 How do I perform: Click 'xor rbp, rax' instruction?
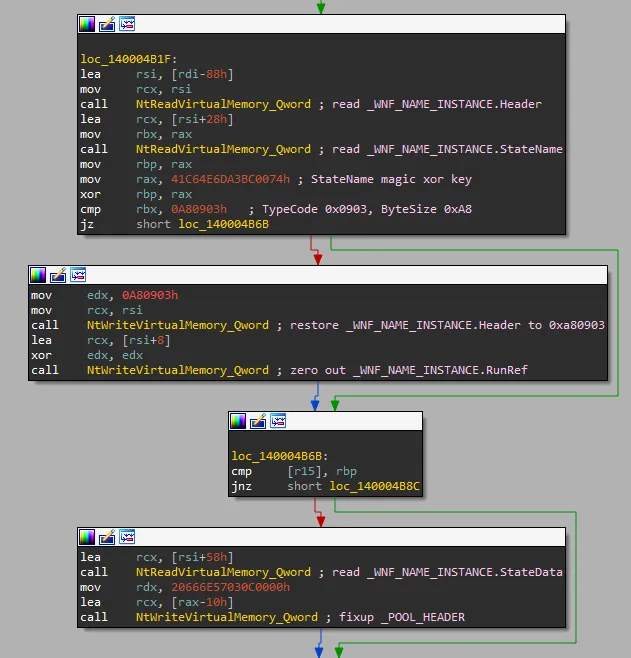[136, 195]
